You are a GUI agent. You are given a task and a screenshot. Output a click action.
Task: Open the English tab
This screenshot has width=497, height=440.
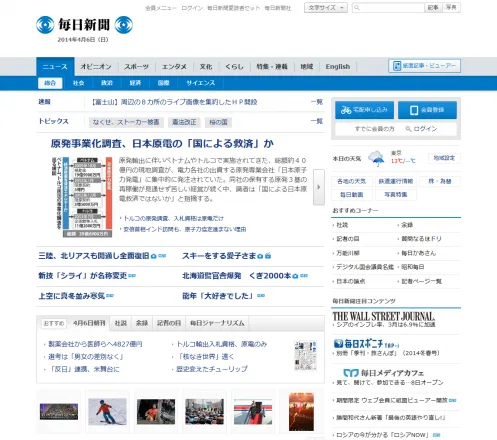[x=338, y=67]
